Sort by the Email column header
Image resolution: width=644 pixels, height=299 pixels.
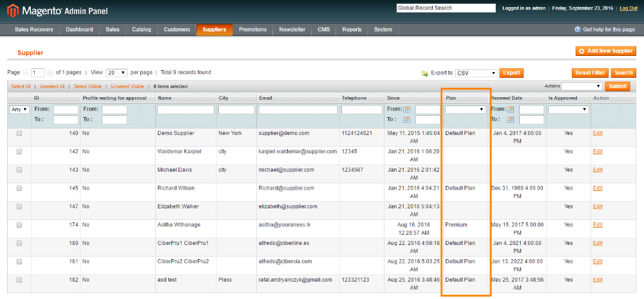[265, 98]
